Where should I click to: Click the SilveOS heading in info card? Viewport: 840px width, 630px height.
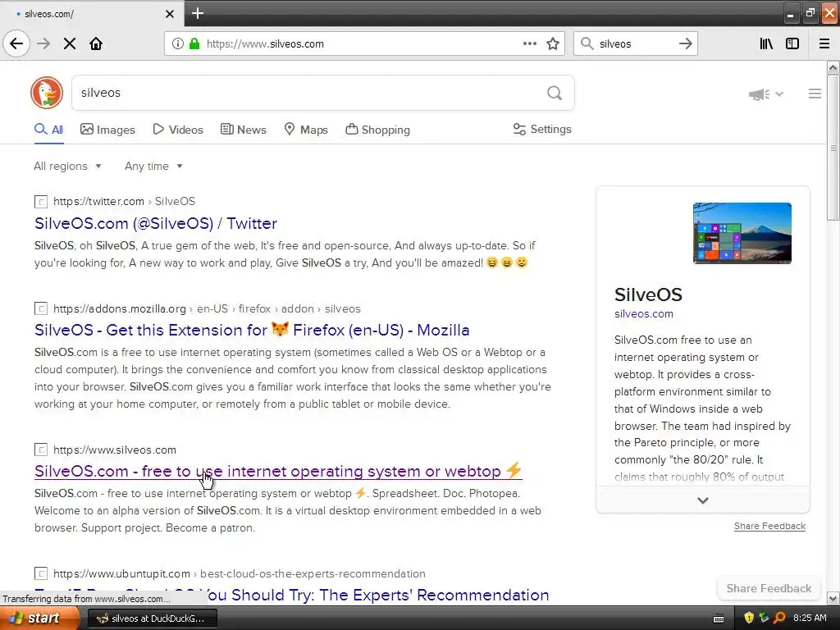pos(648,294)
